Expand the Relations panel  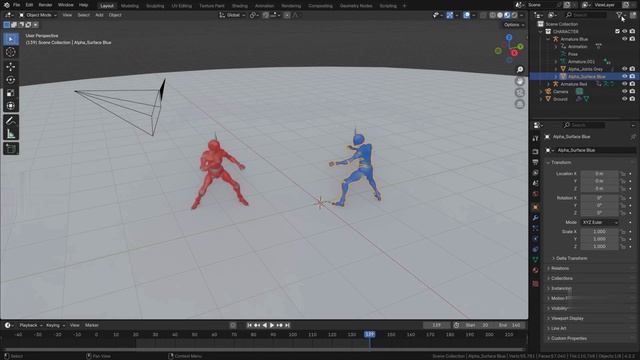560,269
